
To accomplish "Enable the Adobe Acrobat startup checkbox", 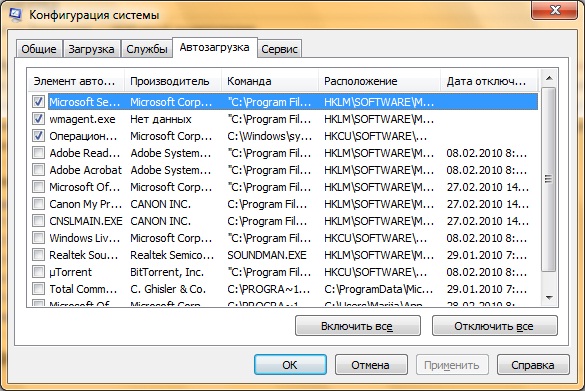I will pos(38,170).
